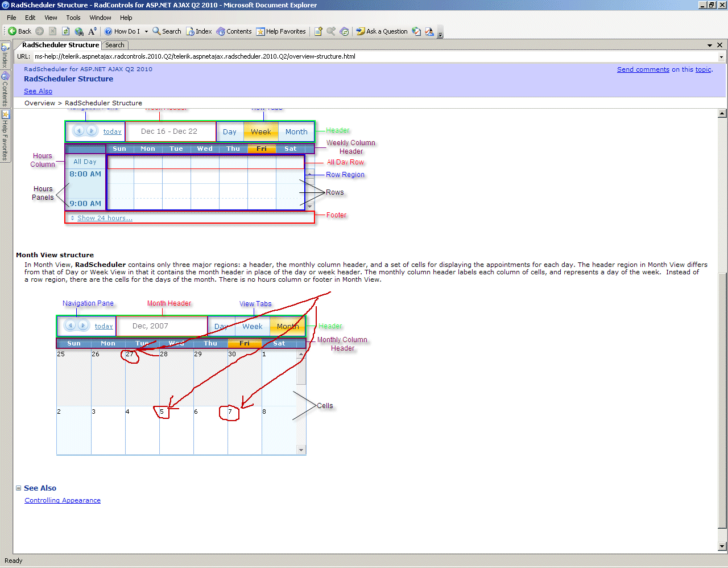728x568 pixels.
Task: Collapse the See Also section
Action: [19, 488]
